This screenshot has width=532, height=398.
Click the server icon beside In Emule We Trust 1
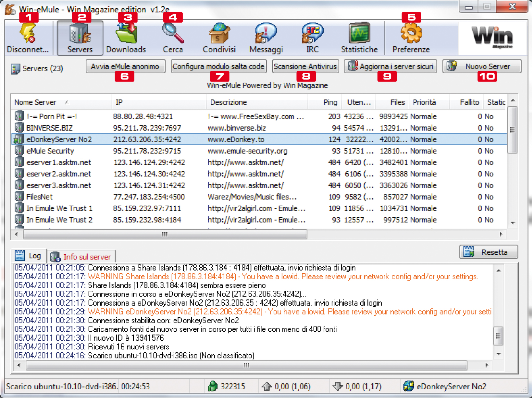19,208
